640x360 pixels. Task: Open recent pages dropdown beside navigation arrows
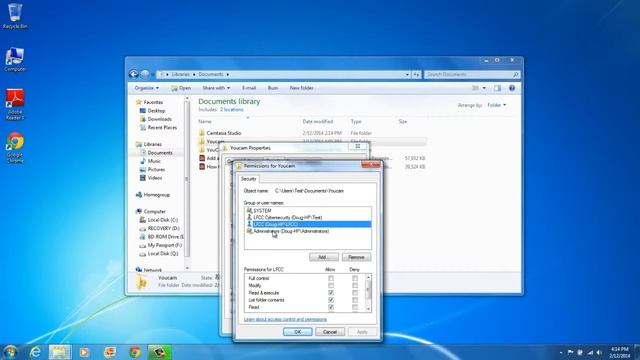tap(153, 75)
